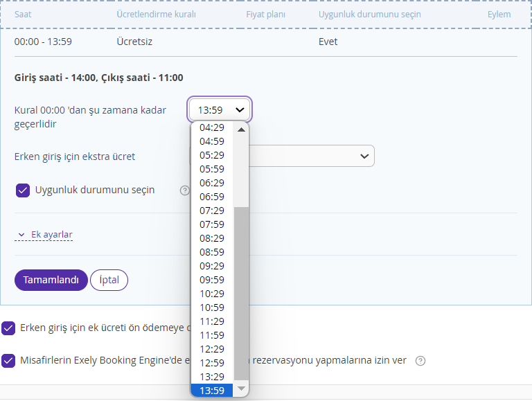The height and width of the screenshot is (401, 532).
Task: Set the rule end time to 12:29
Action: point(212,350)
